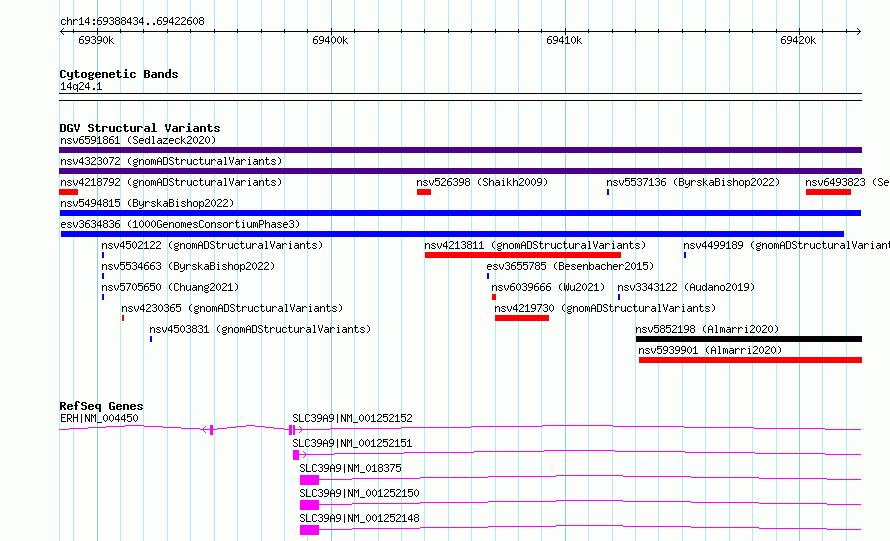Click the nsv4502122 gnomAD variant label
890x541 pixels.
pos(212,245)
